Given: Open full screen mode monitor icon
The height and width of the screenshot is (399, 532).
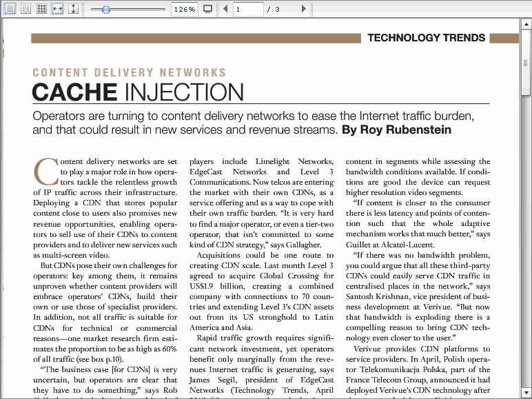Looking at the screenshot, I should 207,9.
